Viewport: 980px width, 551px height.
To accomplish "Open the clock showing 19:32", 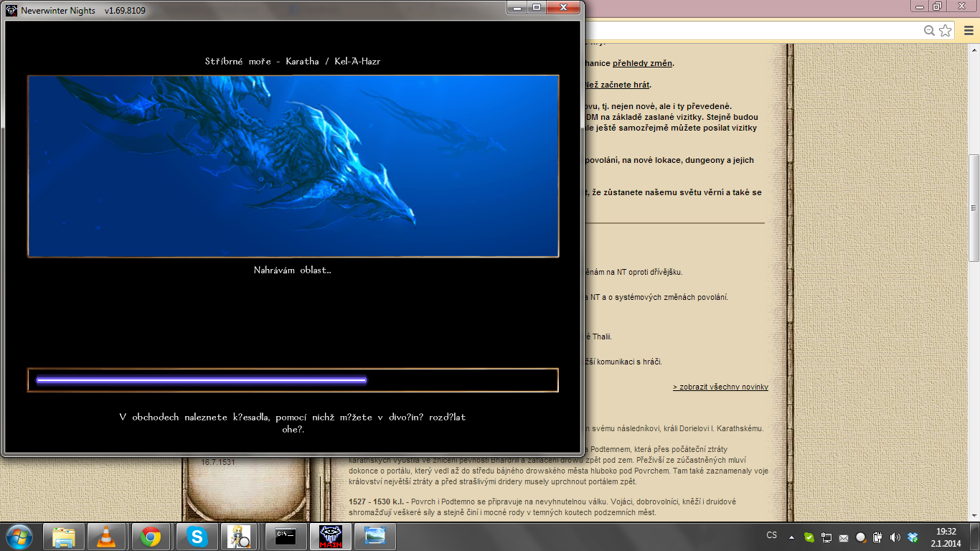I will pos(947,537).
